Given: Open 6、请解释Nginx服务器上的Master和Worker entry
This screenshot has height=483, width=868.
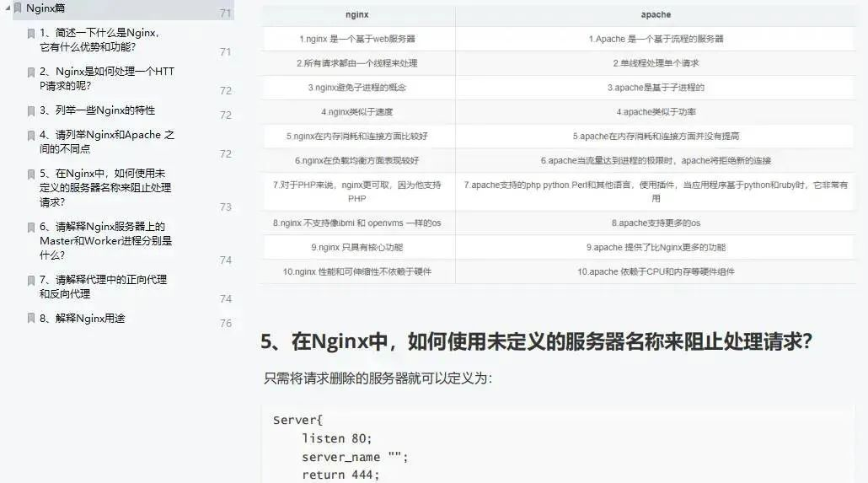Looking at the screenshot, I should 105,241.
